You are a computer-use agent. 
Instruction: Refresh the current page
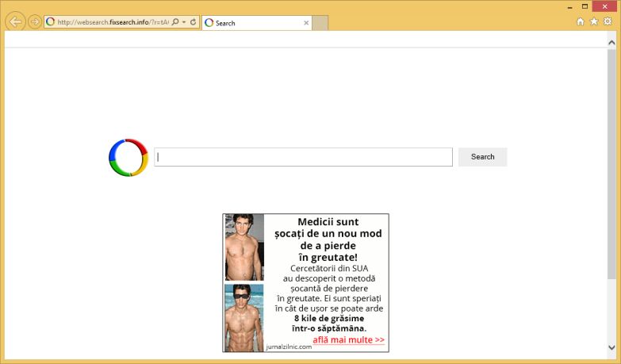click(194, 21)
